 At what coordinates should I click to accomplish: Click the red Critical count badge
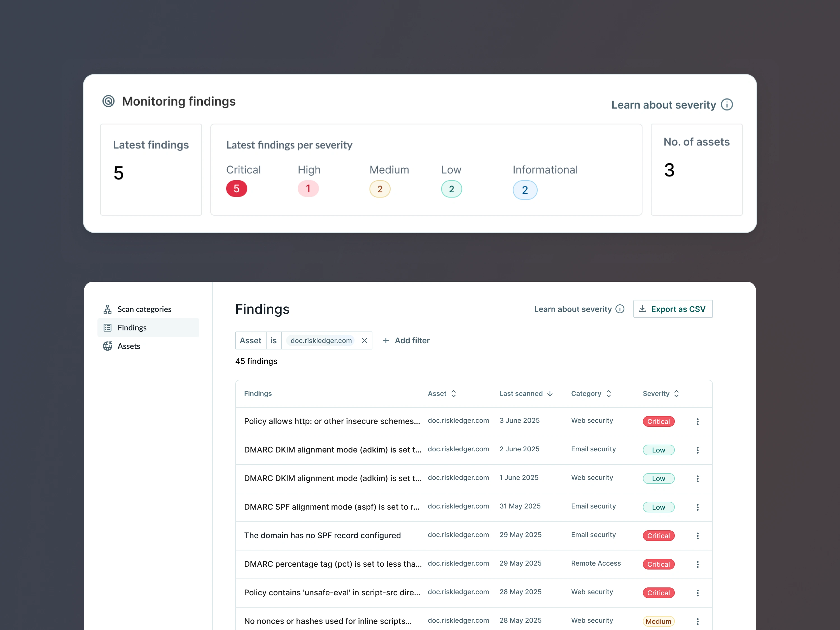coord(236,189)
